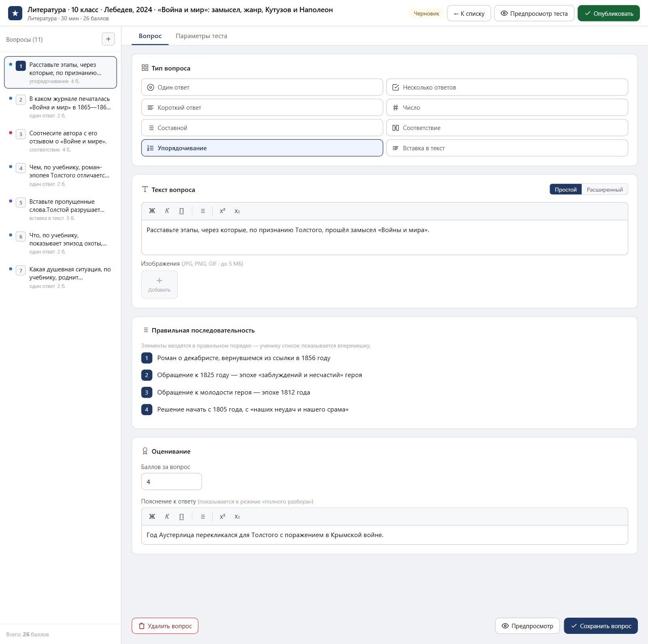This screenshot has width=648, height=644.
Task: Open question 5 «Вставьте пропущенные слова»
Action: (60, 209)
